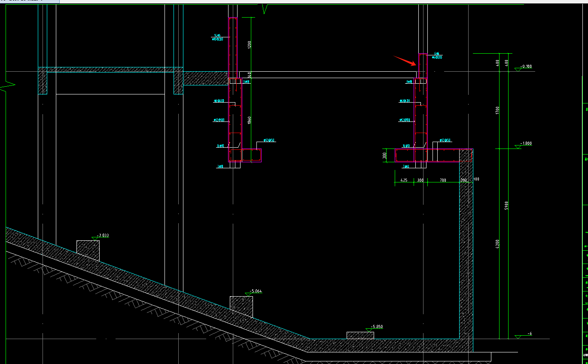Click the -5.064 elevation label
The image size is (588, 364).
coord(256,291)
